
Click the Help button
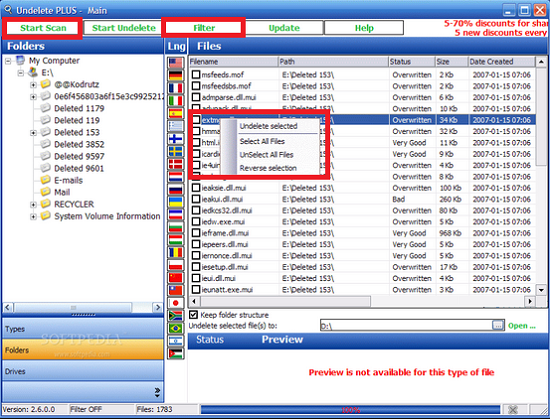(x=364, y=28)
